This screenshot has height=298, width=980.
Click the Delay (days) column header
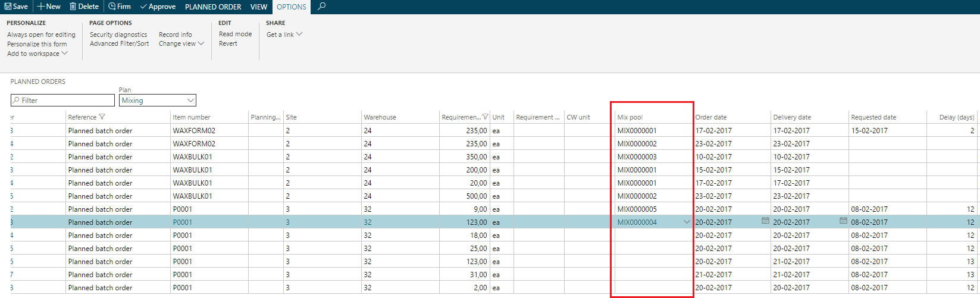[x=957, y=117]
